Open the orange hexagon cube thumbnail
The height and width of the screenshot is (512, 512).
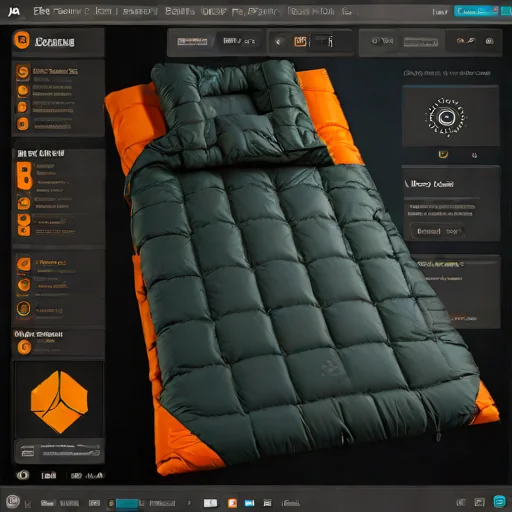click(59, 401)
